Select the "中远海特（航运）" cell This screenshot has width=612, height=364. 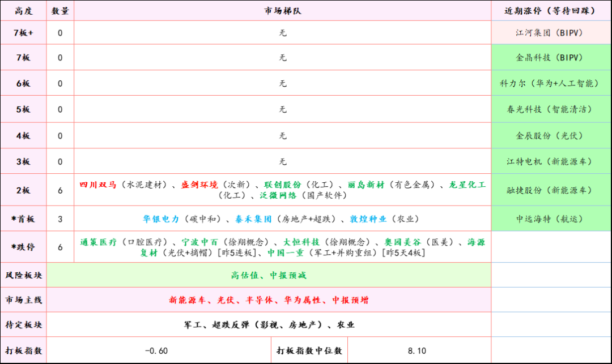point(551,219)
